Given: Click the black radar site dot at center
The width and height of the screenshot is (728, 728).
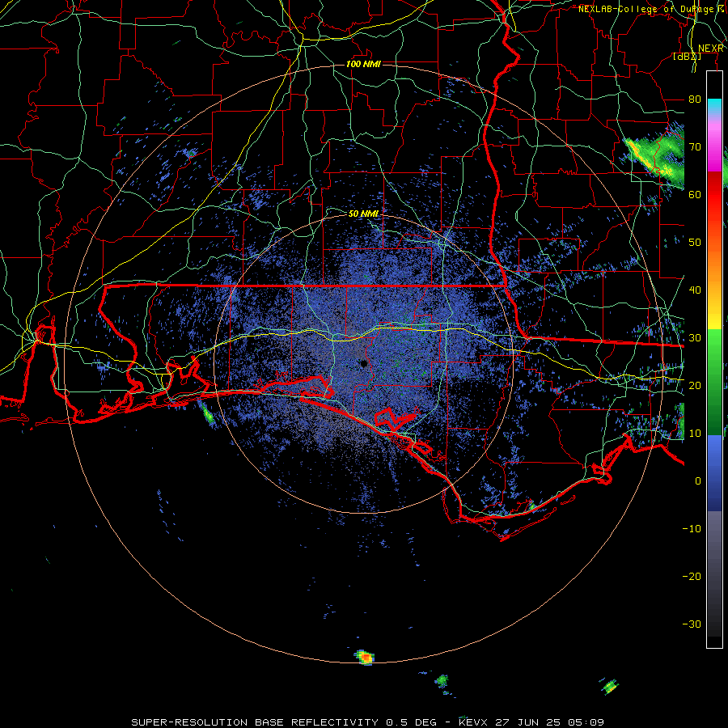Looking at the screenshot, I should [x=363, y=363].
